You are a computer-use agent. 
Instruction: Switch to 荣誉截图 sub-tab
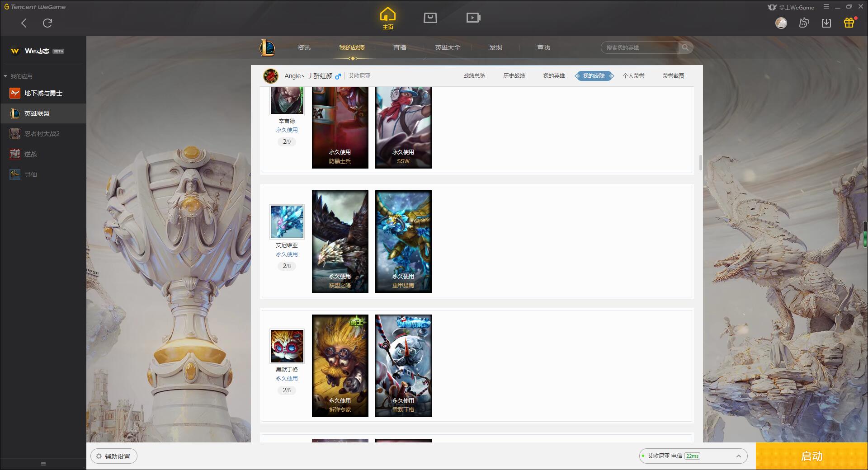pyautogui.click(x=673, y=76)
